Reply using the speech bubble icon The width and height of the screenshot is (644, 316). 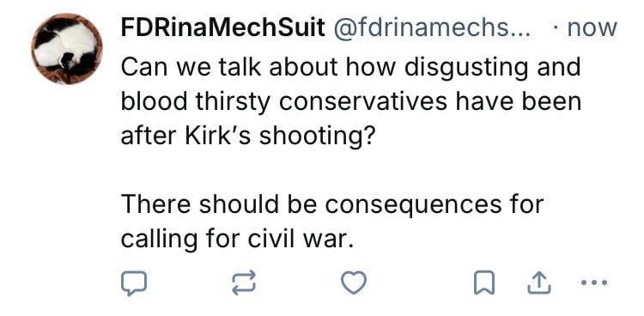pos(134,283)
